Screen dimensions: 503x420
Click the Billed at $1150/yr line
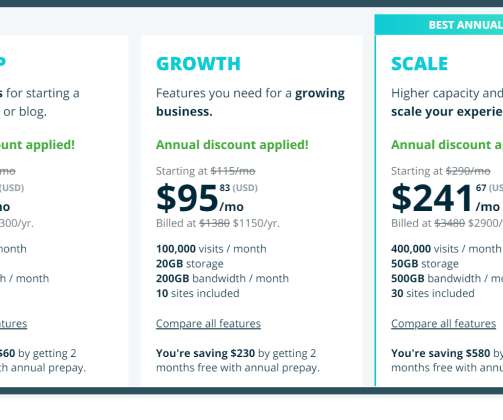pyautogui.click(x=218, y=223)
